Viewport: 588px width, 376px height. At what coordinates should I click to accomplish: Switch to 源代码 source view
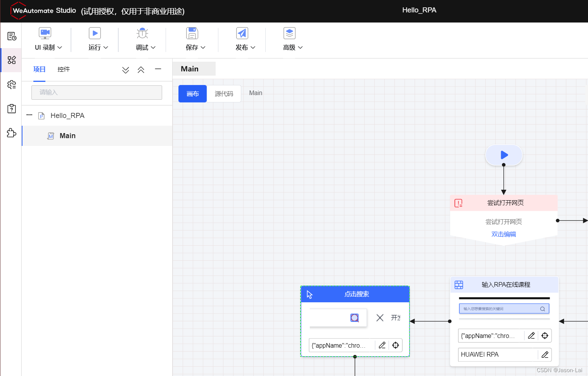tap(224, 94)
